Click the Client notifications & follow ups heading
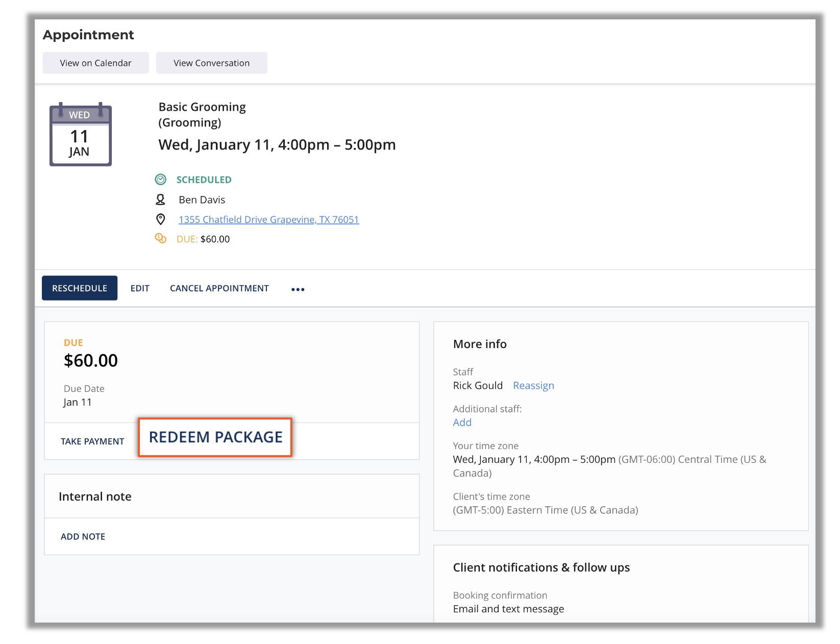This screenshot has height=644, width=840. pyautogui.click(x=541, y=568)
